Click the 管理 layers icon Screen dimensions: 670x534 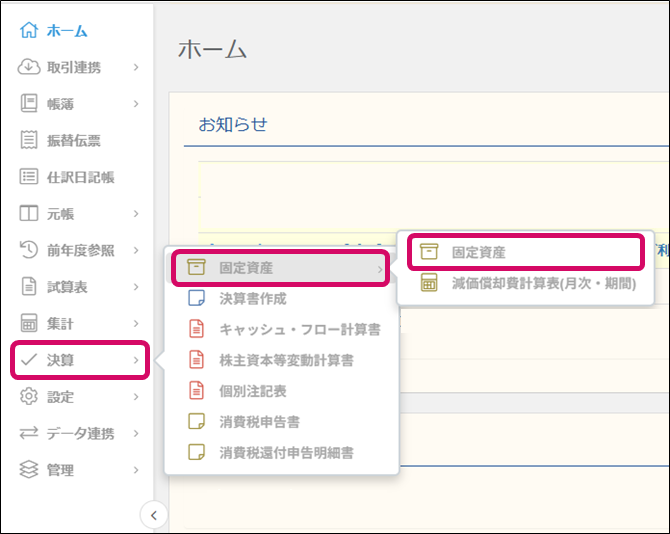[29, 470]
